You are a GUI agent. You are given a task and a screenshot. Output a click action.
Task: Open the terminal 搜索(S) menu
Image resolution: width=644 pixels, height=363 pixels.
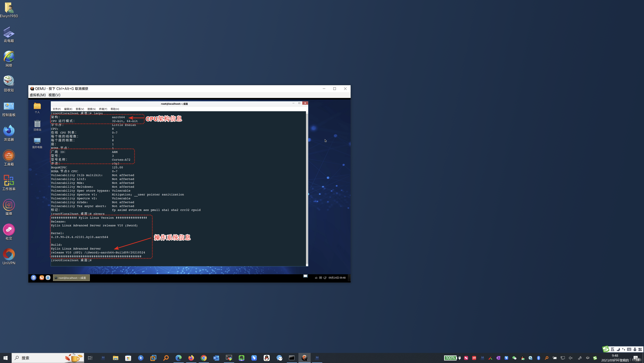[91, 109]
